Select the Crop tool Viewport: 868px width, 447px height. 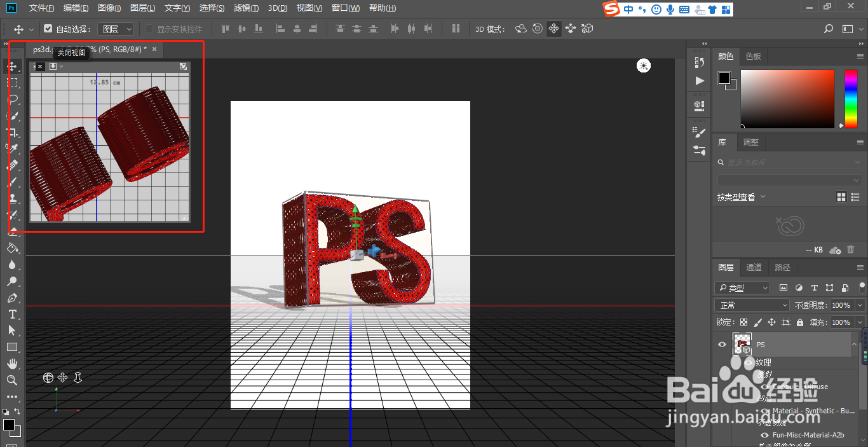tap(12, 132)
